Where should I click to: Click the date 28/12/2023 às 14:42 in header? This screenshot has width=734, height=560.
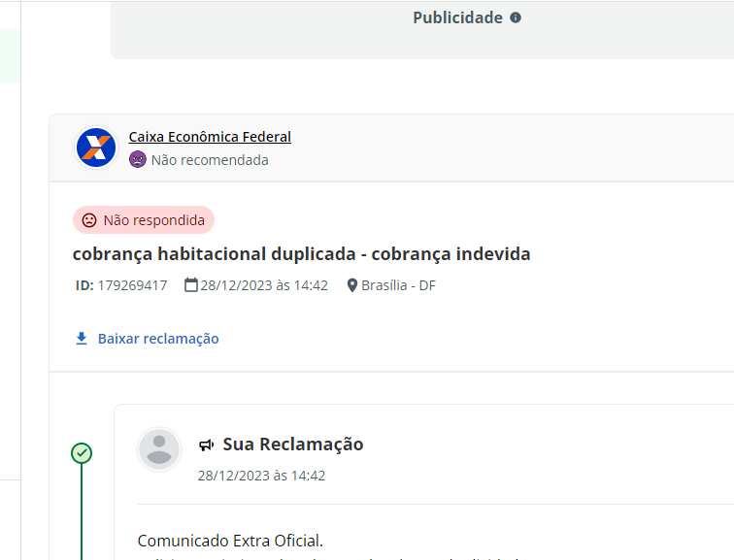tap(264, 285)
